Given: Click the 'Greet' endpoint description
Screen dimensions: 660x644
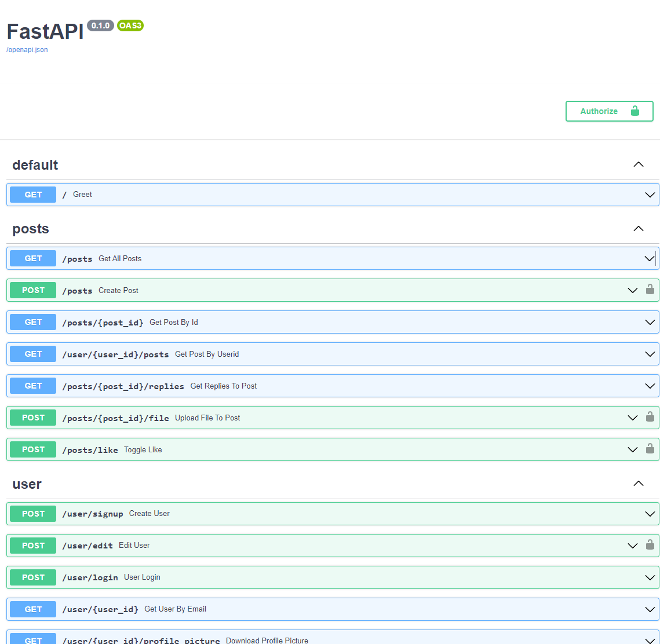Looking at the screenshot, I should (x=82, y=195).
